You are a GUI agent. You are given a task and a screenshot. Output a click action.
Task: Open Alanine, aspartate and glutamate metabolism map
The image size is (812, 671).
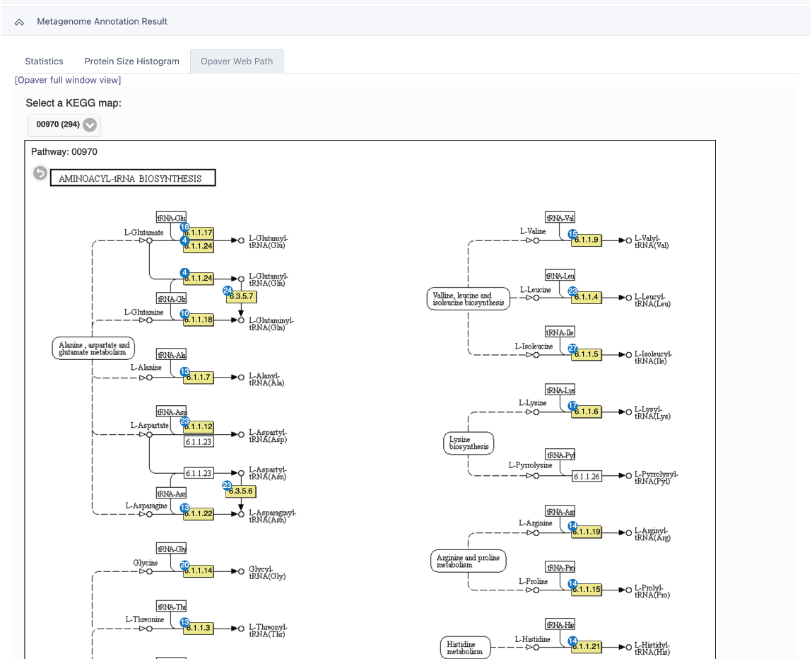pyautogui.click(x=93, y=348)
